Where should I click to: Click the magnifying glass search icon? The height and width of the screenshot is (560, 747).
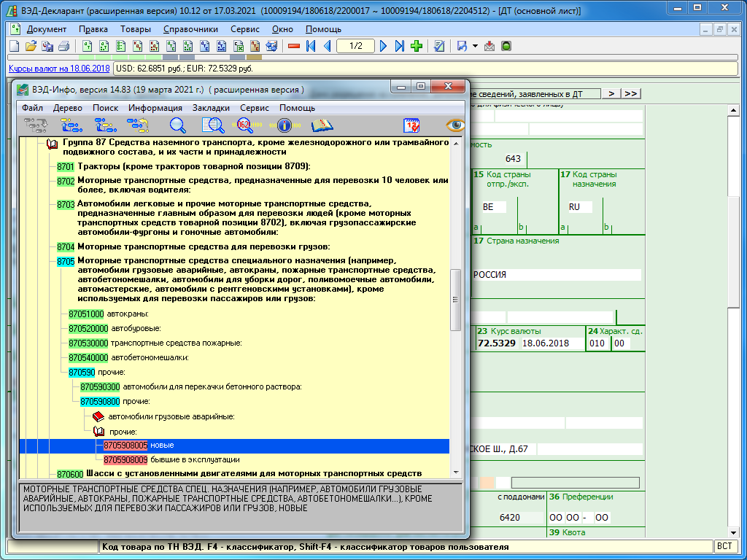pos(178,125)
